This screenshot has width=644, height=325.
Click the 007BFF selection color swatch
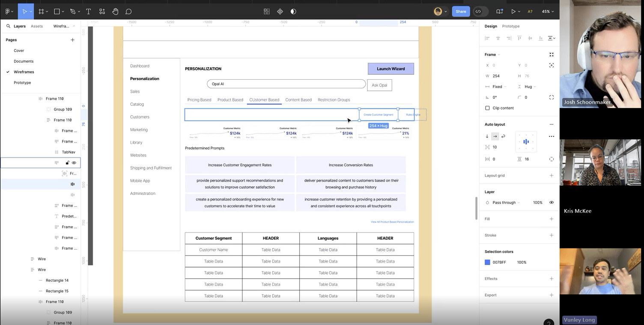click(x=487, y=262)
